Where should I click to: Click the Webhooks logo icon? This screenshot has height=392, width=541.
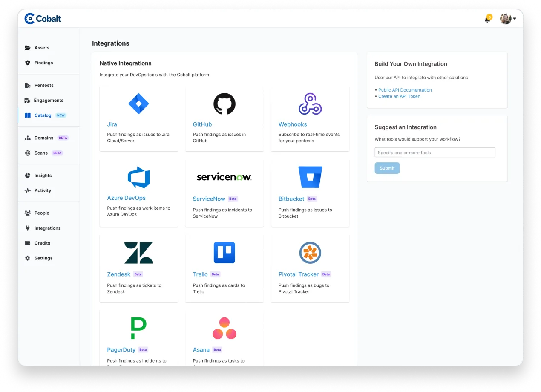(x=310, y=104)
